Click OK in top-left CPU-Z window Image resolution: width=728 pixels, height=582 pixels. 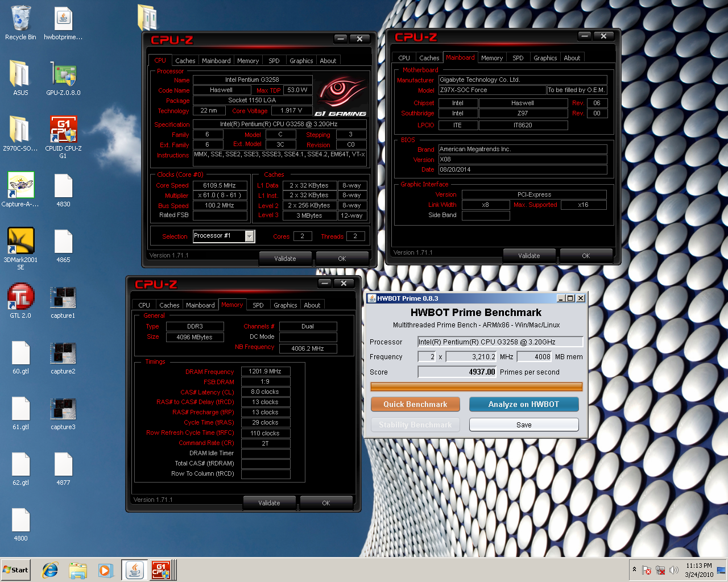(x=342, y=259)
